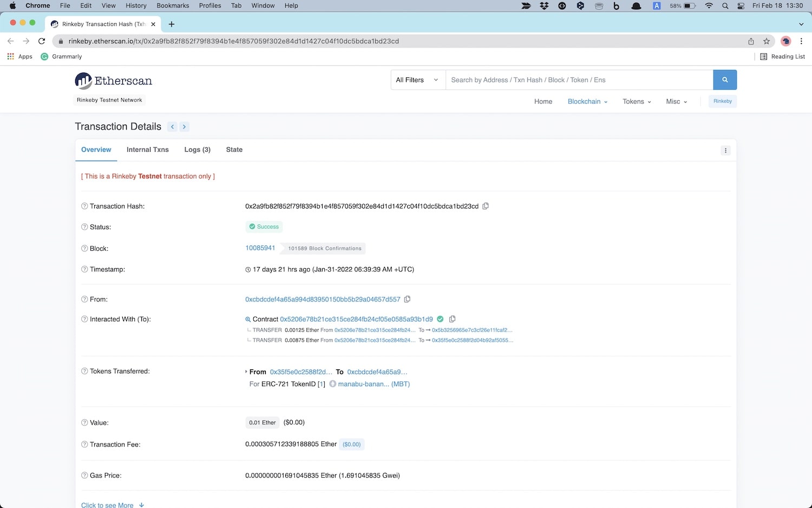This screenshot has height=508, width=812.
Task: Open transfer recipient 0x5b3256965e7c… link
Action: click(x=472, y=330)
